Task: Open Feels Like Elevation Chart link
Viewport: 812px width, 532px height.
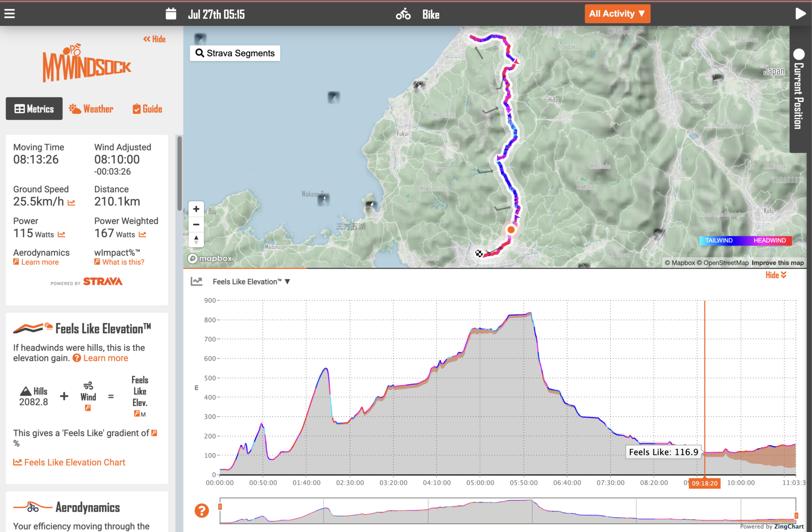Action: [x=69, y=462]
